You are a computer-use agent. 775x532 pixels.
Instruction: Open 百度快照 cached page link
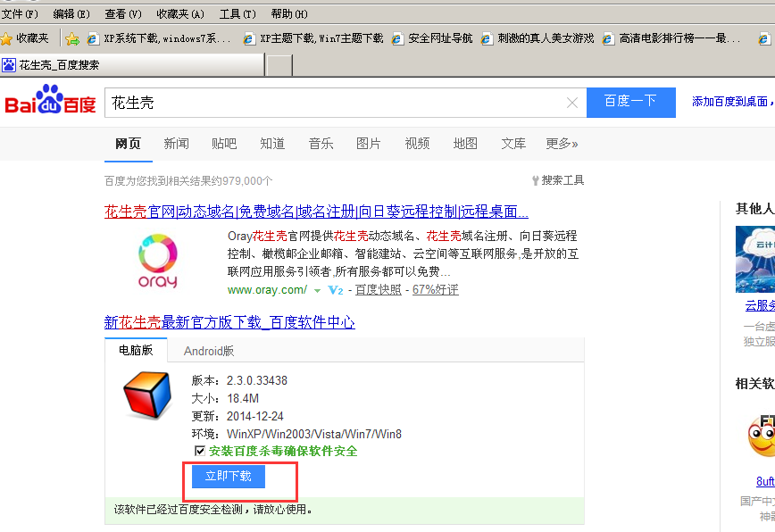pyautogui.click(x=378, y=290)
